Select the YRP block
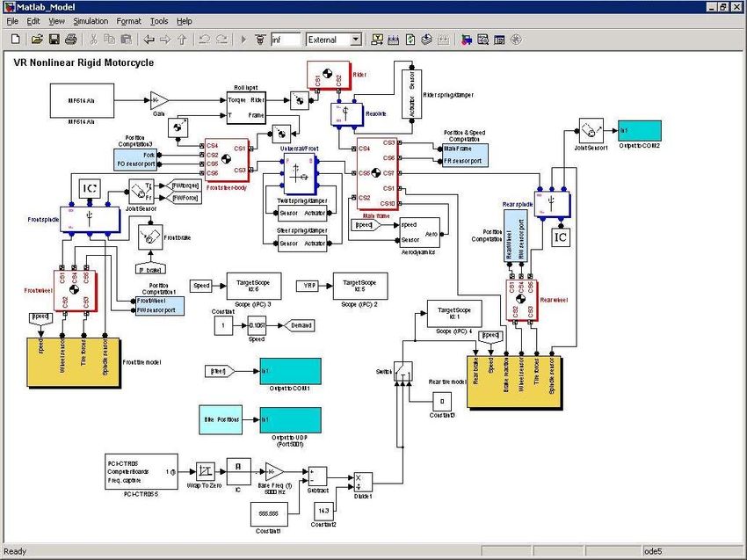747x560 pixels. coord(309,286)
